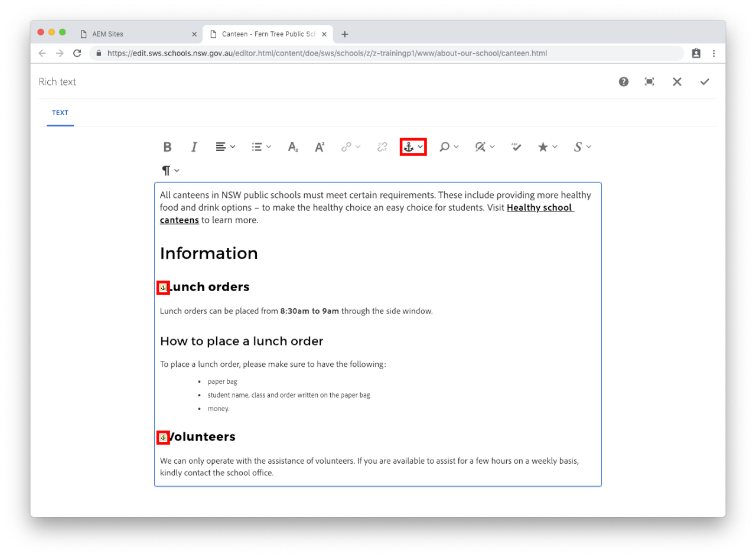Open the text alignment options
The height and width of the screenshot is (557, 756).
click(x=225, y=147)
